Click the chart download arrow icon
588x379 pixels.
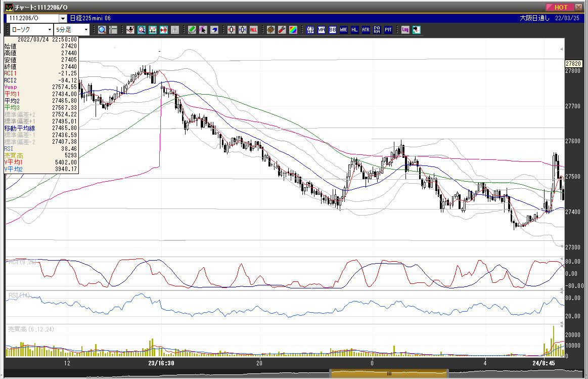coord(130,30)
